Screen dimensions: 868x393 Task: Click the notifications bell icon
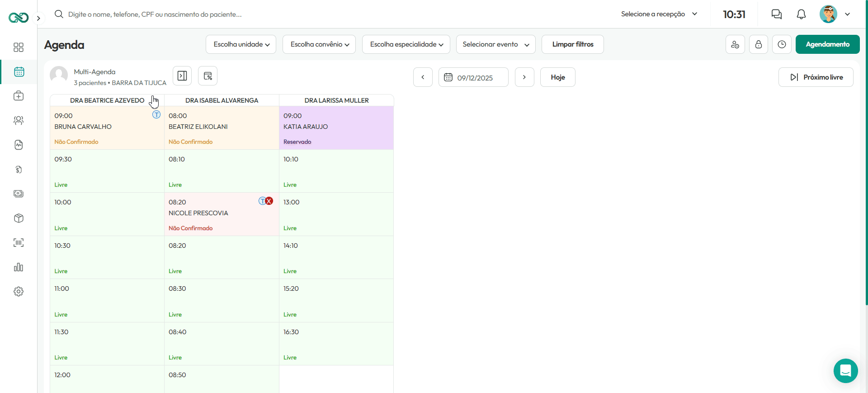(801, 14)
